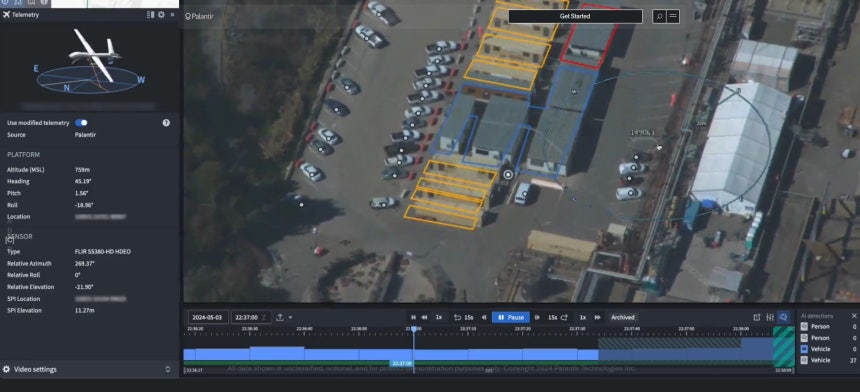Pause the video playback

(x=511, y=317)
